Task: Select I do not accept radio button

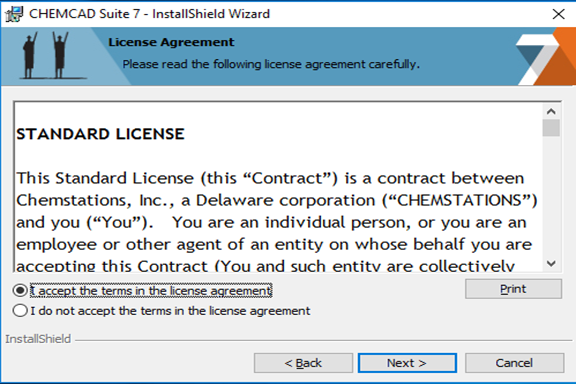Action: 20,311
